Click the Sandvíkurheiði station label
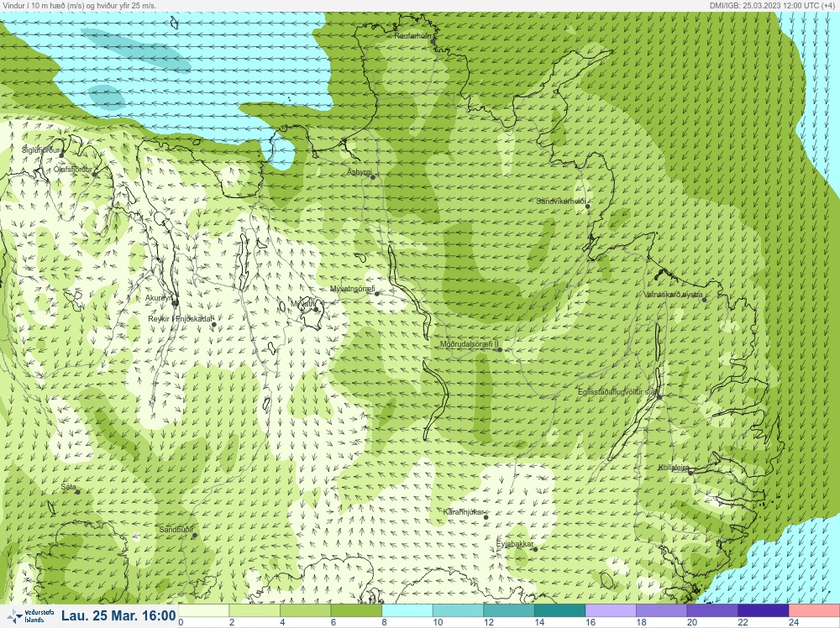 561,201
